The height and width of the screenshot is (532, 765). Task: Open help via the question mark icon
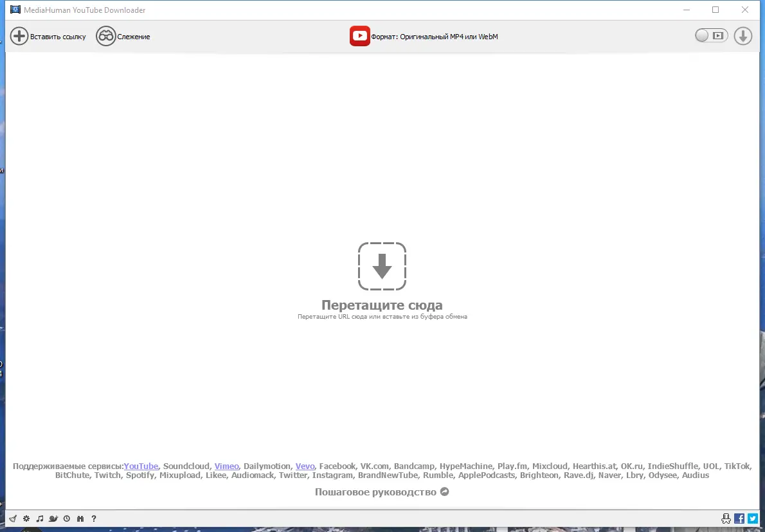(94, 519)
